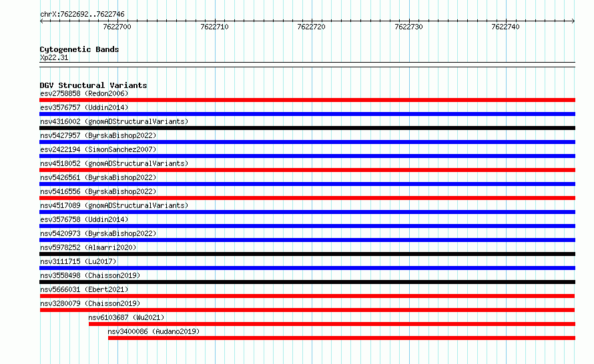
Task: Open nsv5420973 (ByrskaBishop2022) label
Action: tap(98, 233)
